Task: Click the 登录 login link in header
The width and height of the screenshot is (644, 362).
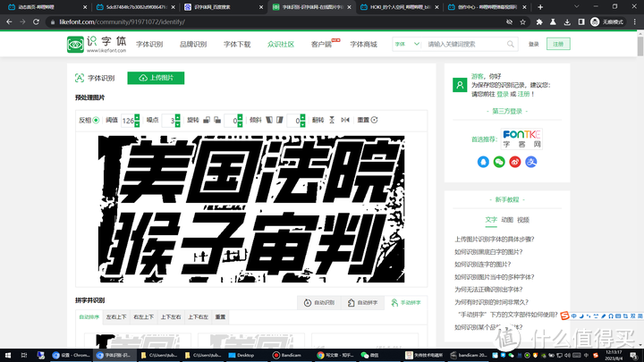Action: (533, 45)
